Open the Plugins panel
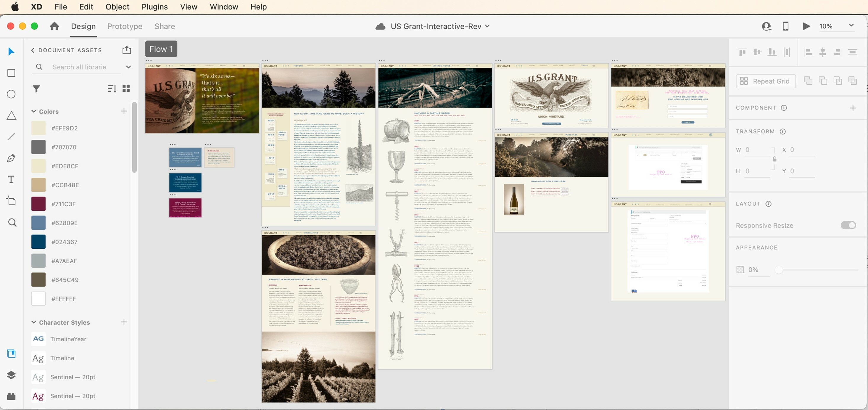The height and width of the screenshot is (410, 868). tap(11, 396)
